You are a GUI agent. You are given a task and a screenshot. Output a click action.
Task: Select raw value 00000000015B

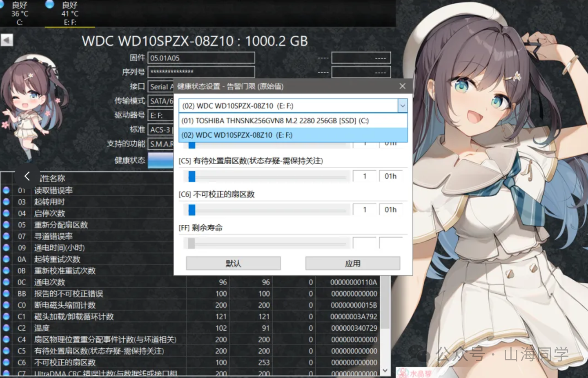tap(354, 305)
